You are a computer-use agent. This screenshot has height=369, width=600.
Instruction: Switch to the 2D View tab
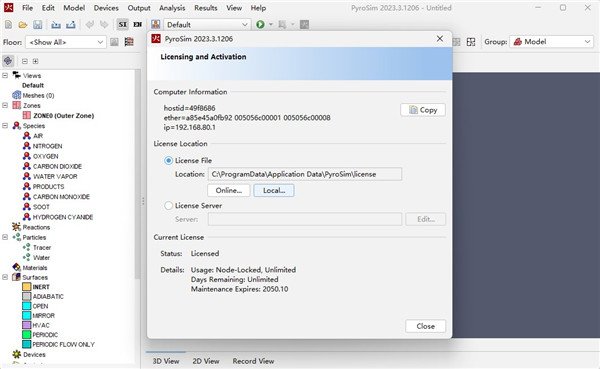click(205, 361)
